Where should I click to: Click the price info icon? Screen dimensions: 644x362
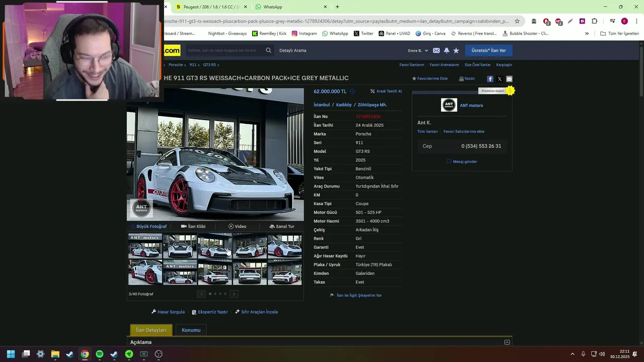click(x=352, y=92)
